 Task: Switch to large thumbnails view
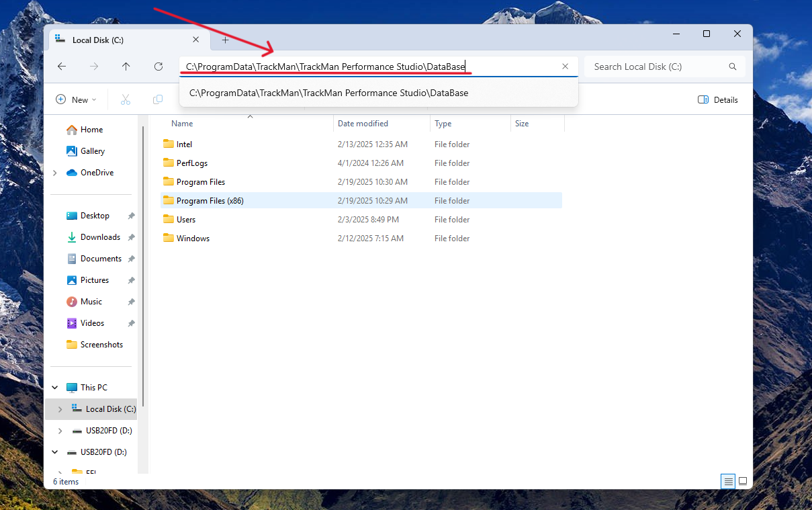743,481
